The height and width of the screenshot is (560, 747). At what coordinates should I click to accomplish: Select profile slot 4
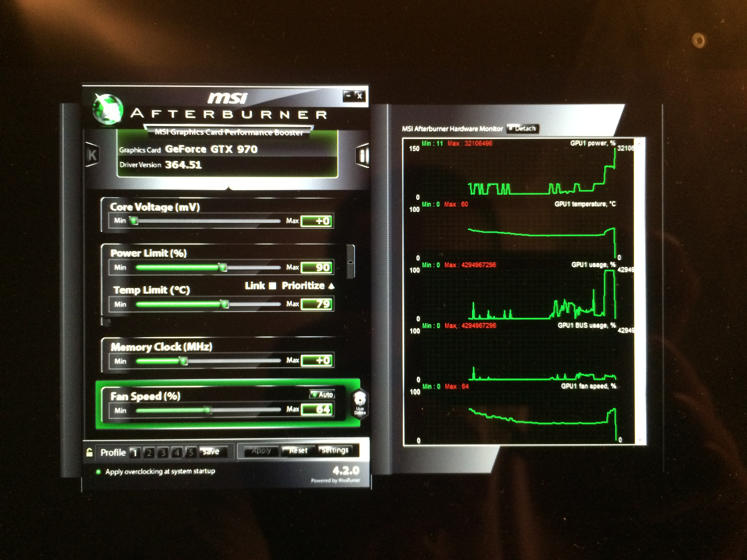click(177, 452)
